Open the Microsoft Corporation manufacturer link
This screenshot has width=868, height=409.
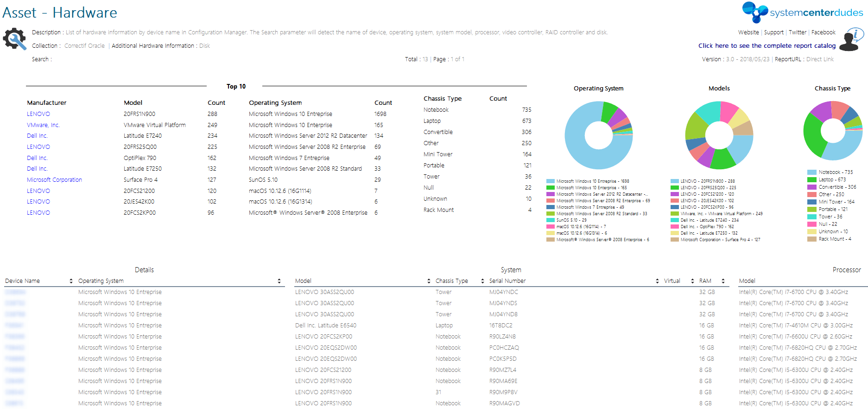click(54, 180)
